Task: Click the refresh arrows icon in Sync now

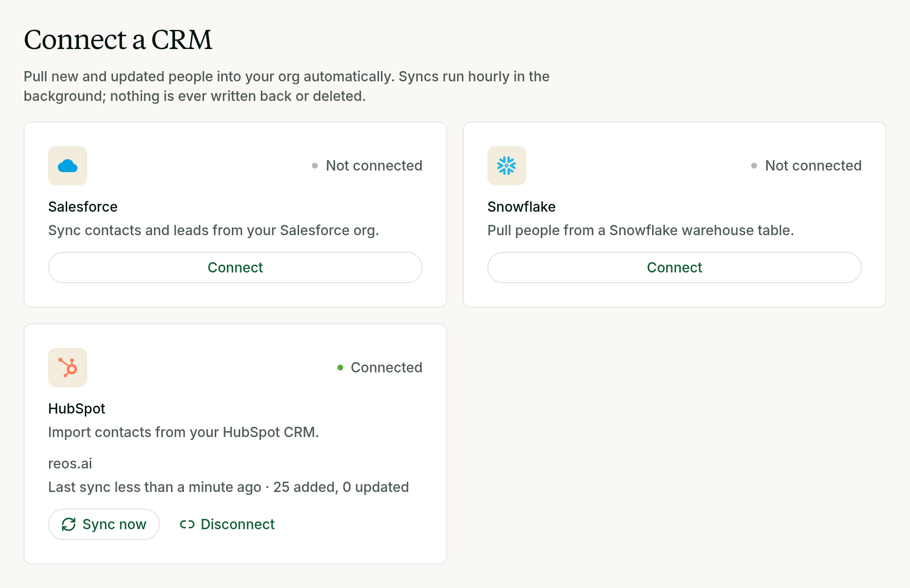Action: point(69,524)
